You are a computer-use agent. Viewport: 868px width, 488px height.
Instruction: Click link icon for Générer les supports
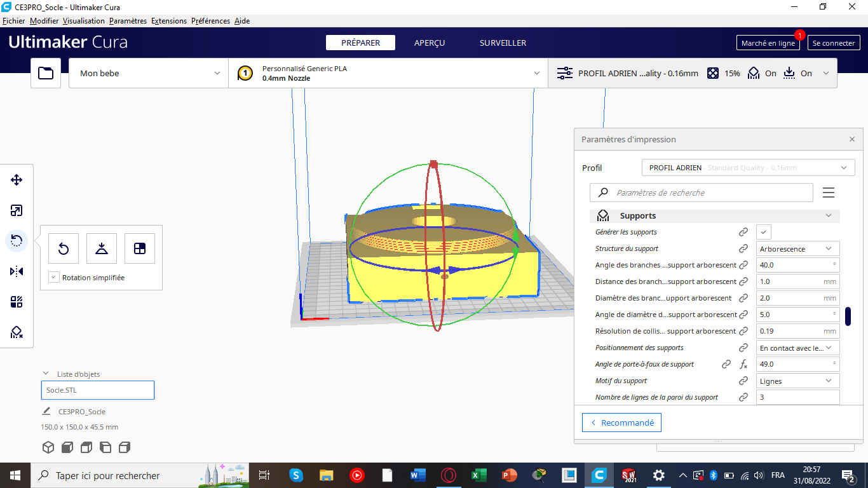pyautogui.click(x=743, y=232)
